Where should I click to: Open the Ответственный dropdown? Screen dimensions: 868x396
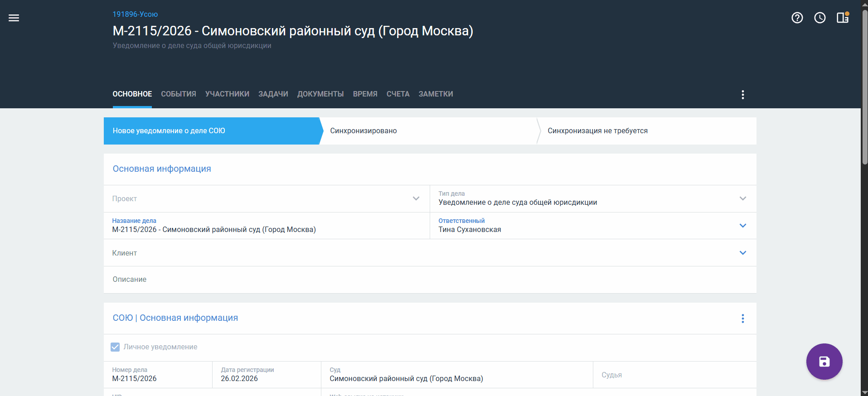click(742, 226)
